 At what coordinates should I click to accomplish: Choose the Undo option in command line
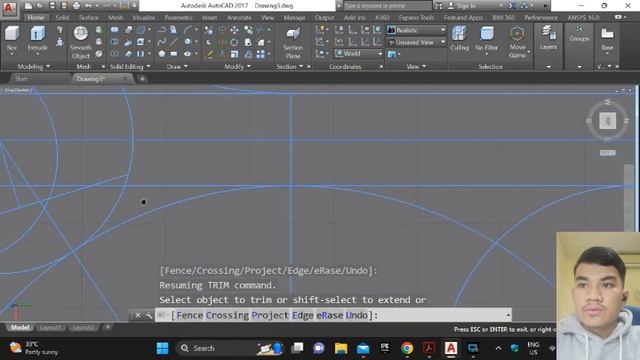pos(356,315)
